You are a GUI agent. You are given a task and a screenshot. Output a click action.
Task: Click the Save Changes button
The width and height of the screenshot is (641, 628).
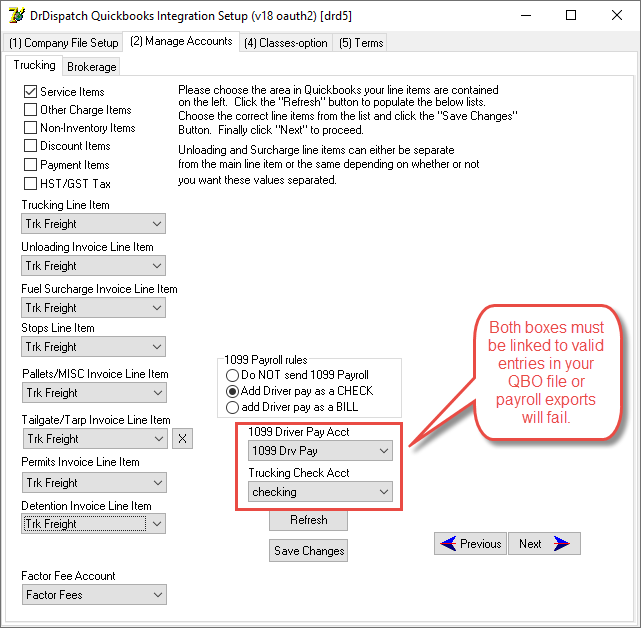309,551
